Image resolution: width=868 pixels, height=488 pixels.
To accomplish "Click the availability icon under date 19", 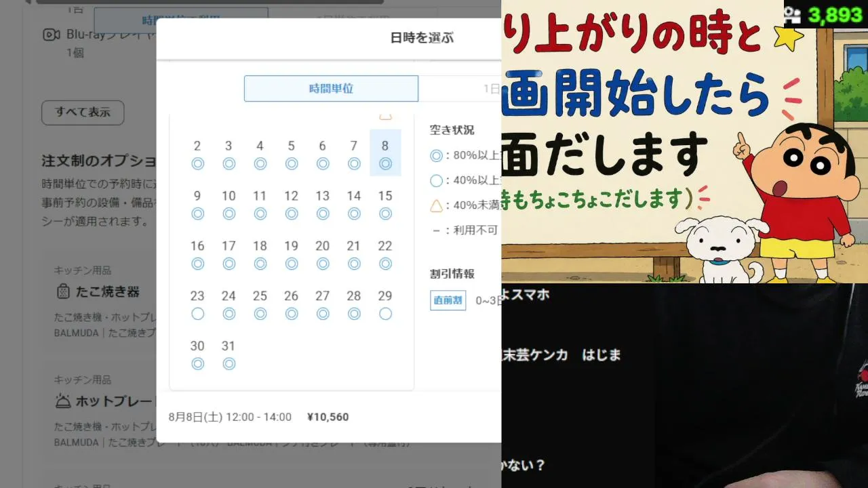I will 292,264.
